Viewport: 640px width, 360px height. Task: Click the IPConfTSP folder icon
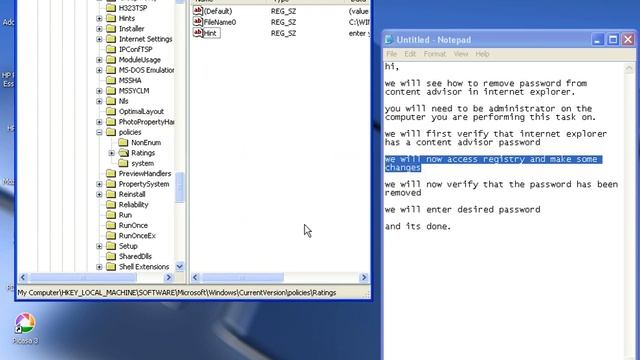pyautogui.click(x=111, y=49)
